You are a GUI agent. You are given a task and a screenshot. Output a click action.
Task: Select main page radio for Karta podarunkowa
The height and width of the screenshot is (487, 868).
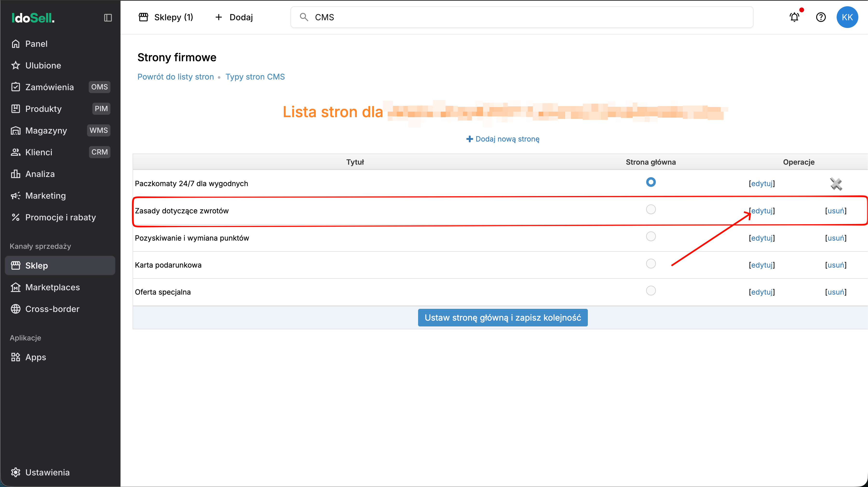click(x=651, y=264)
